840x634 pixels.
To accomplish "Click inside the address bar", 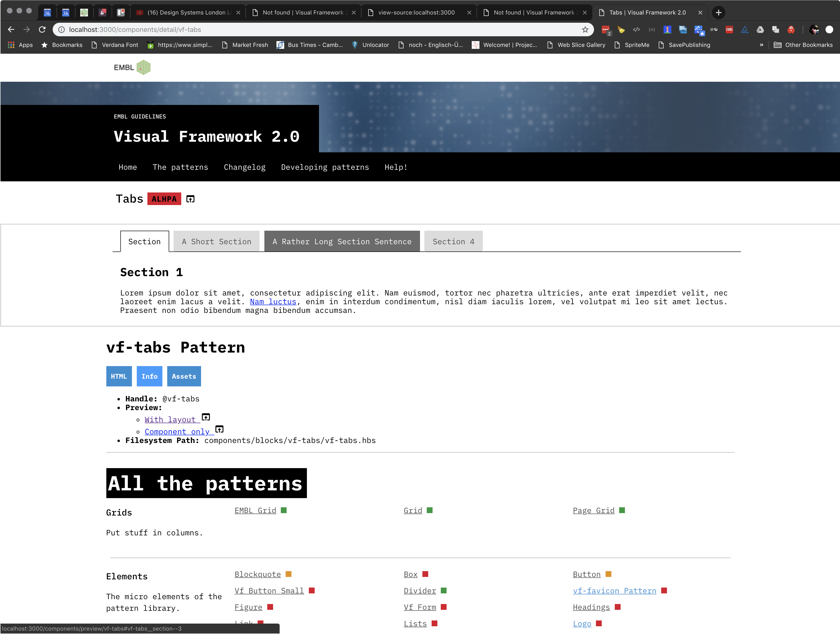I will pyautogui.click(x=266, y=29).
